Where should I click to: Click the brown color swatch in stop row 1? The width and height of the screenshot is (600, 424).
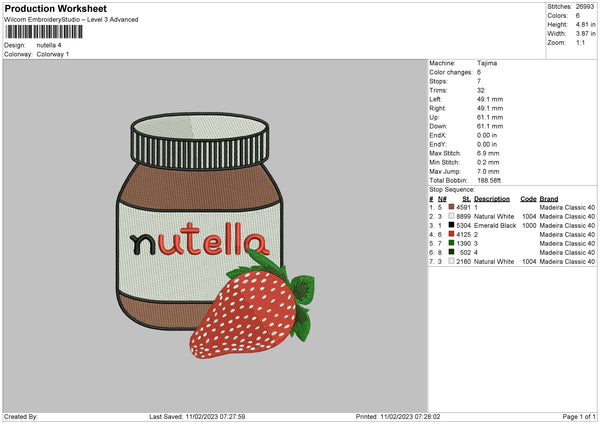click(x=451, y=207)
